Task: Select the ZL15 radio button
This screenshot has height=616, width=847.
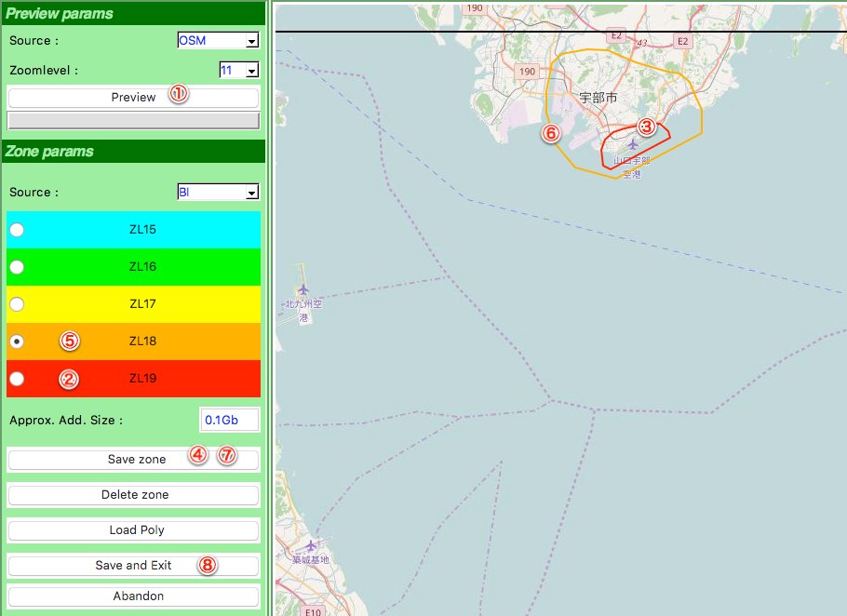Action: 17,230
